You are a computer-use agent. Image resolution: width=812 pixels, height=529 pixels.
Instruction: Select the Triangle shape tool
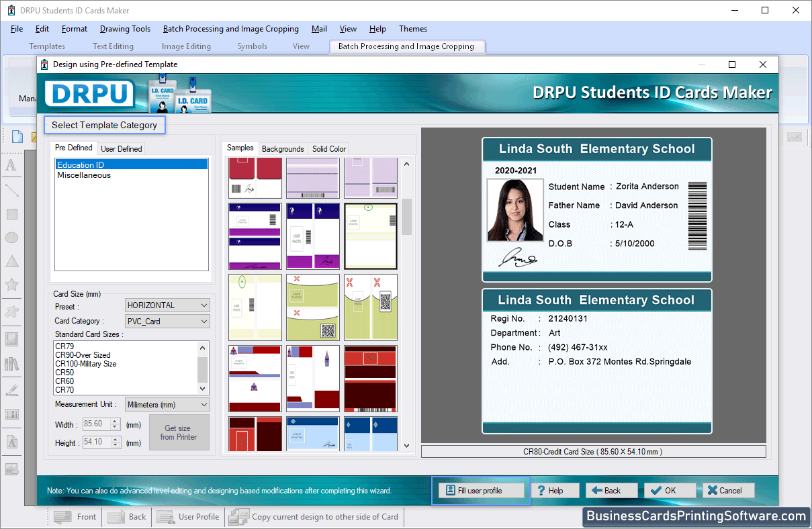[x=11, y=261]
